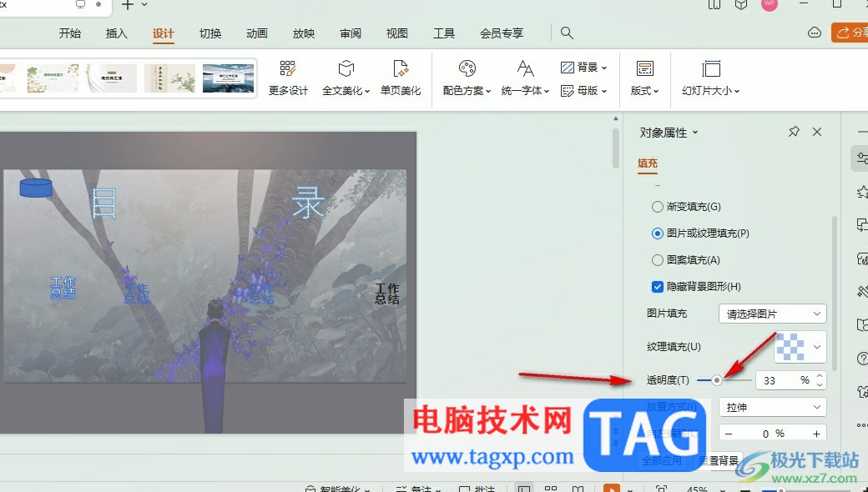Select the '录' text on the slide
Image resolution: width=868 pixels, height=492 pixels.
(x=308, y=203)
